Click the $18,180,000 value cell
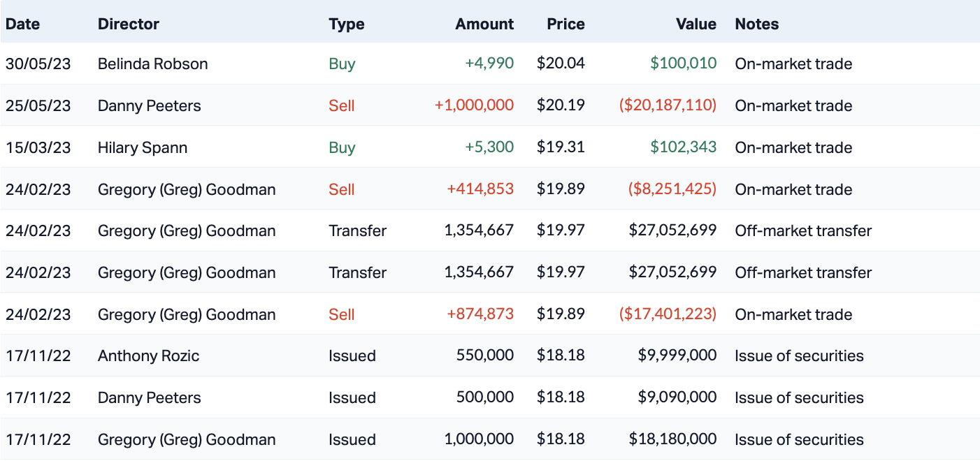 [x=672, y=439]
